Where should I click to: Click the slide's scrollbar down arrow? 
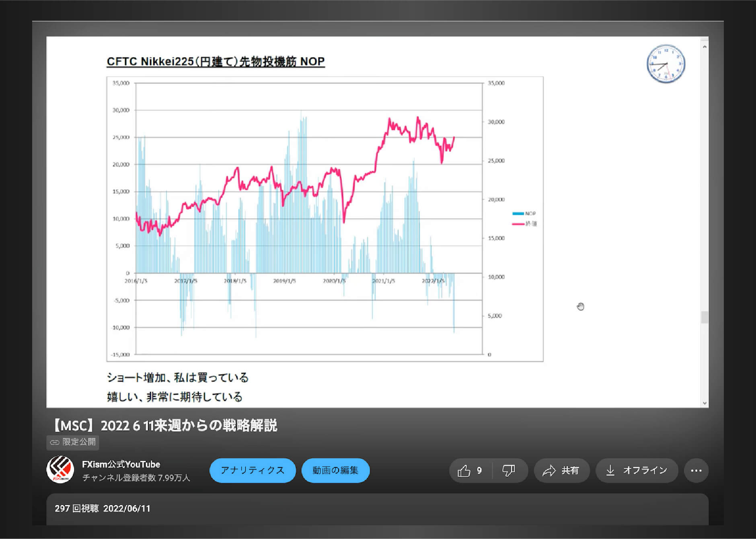pos(705,403)
